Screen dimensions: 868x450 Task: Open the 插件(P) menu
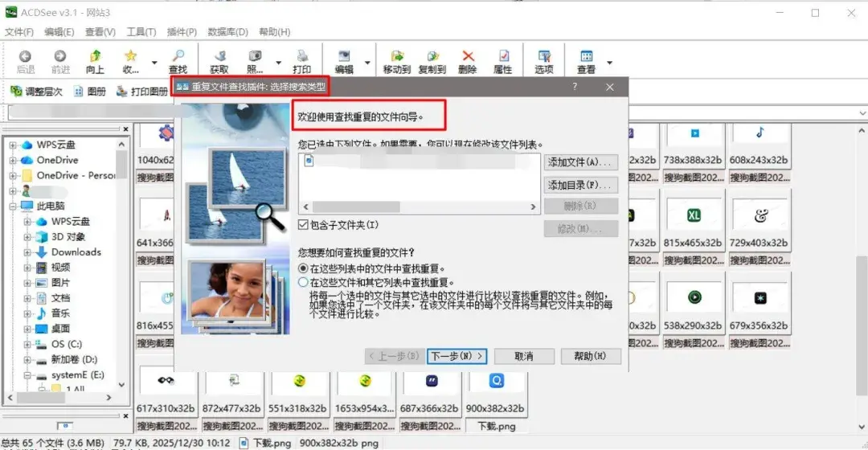tap(182, 32)
